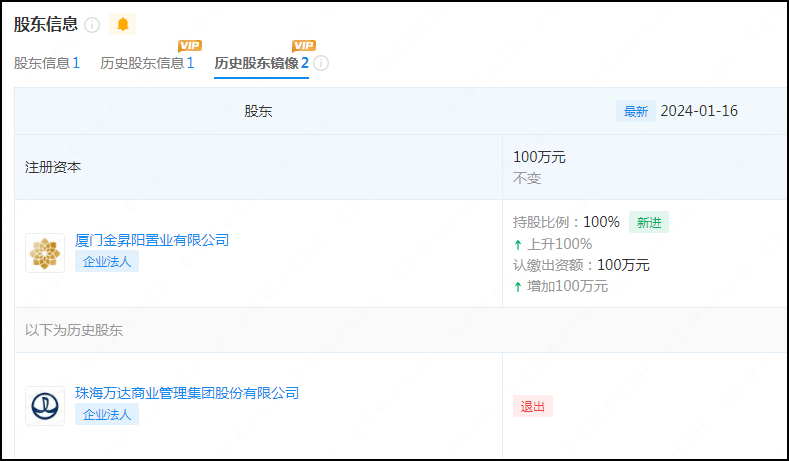The image size is (789, 461).
Task: Switch to the 历史股东信息 1 tab
Action: point(147,63)
